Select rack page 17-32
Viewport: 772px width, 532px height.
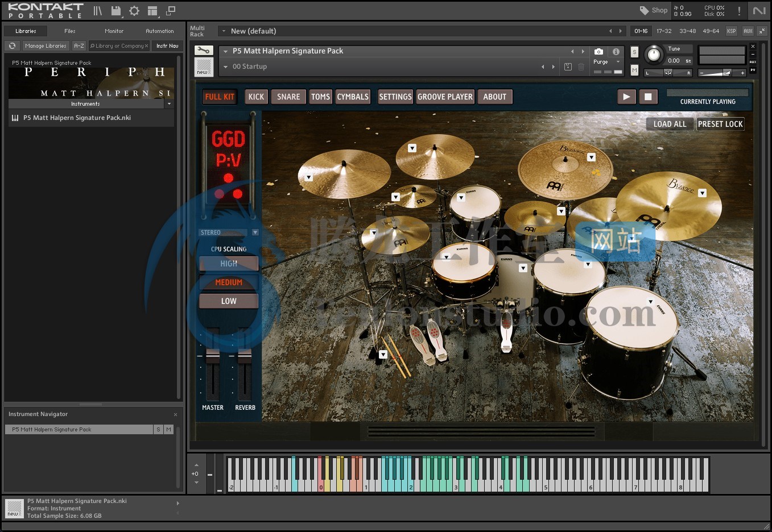(x=664, y=31)
